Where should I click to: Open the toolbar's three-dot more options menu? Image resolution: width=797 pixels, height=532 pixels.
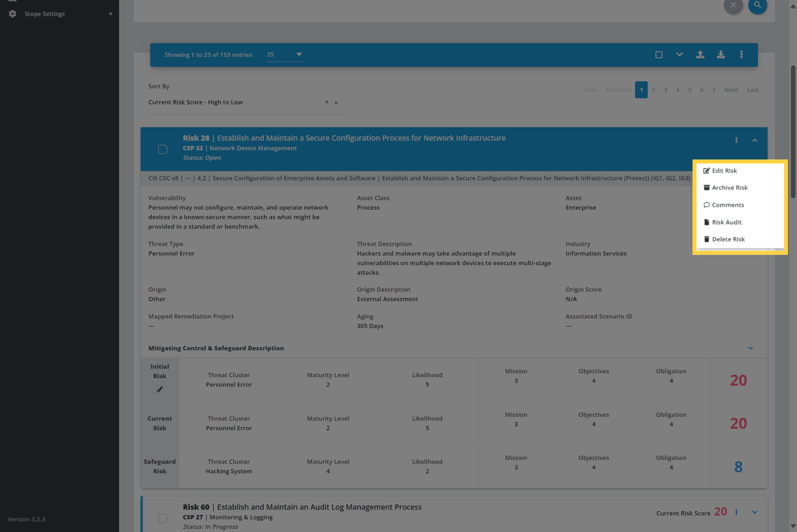(741, 54)
